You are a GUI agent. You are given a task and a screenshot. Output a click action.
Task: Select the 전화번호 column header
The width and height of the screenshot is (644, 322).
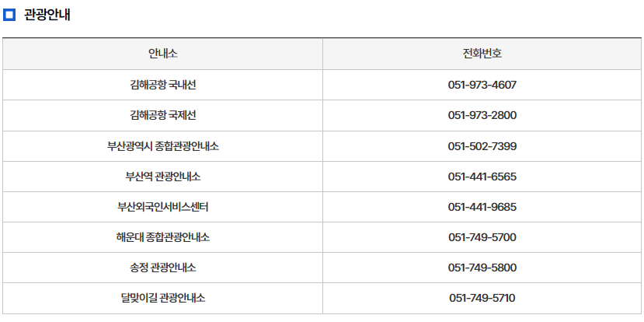(482, 54)
